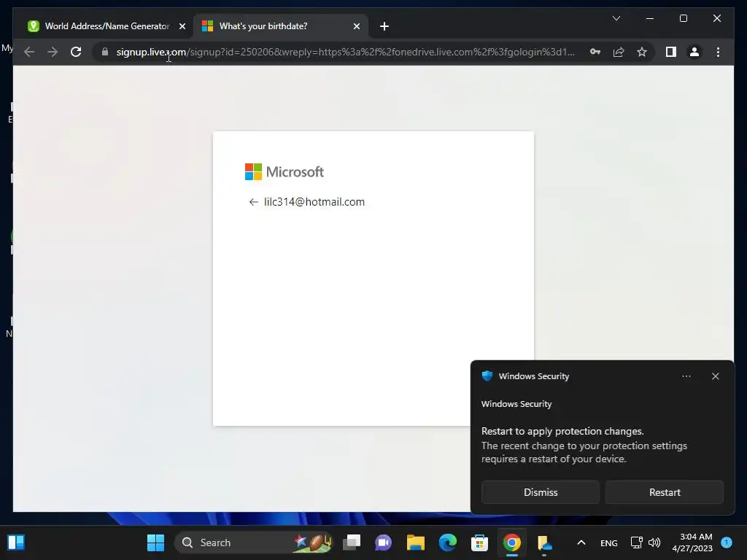Open a new browser tab

coord(384,26)
